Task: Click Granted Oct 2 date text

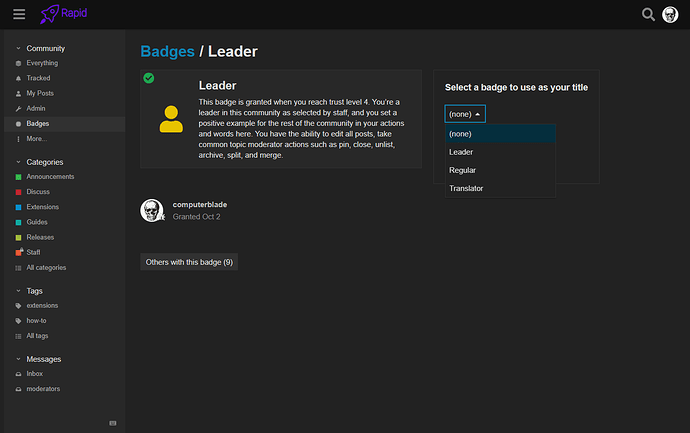Action: (x=196, y=216)
